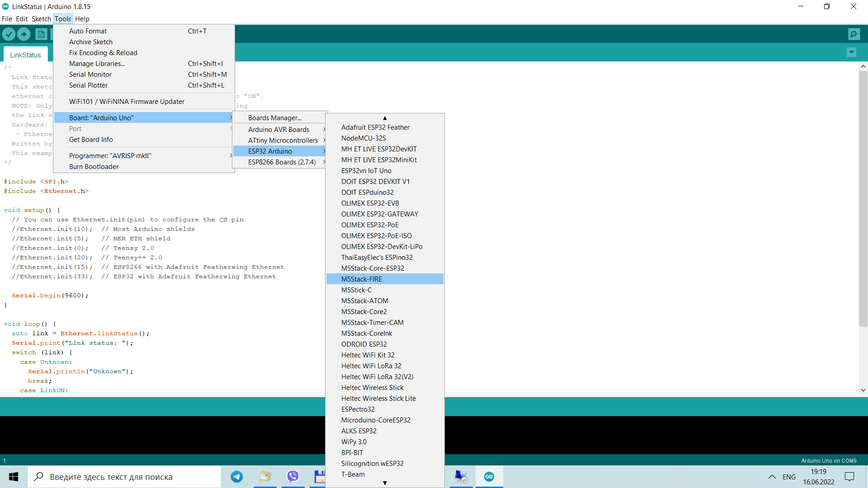Image resolution: width=868 pixels, height=488 pixels.
Task: Click the New sketch toolbar icon
Action: pyautogui.click(x=41, y=34)
